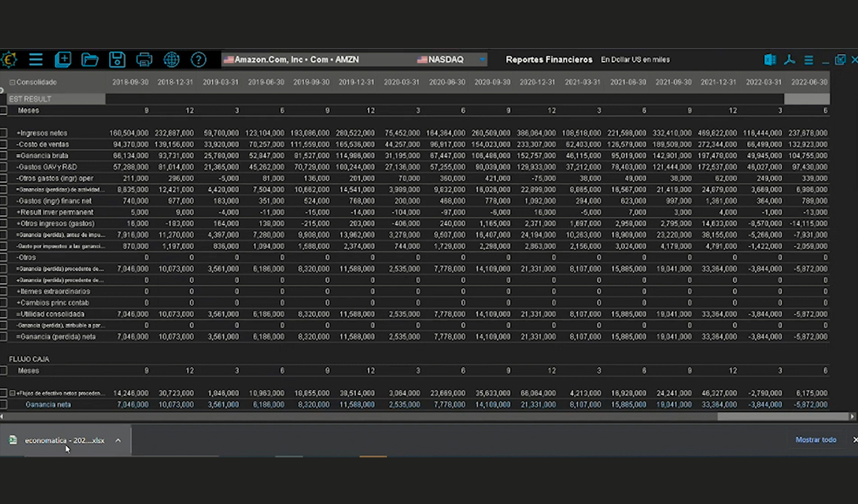This screenshot has height=504, width=858.
Task: Close the downloads bar
Action: 855,439
